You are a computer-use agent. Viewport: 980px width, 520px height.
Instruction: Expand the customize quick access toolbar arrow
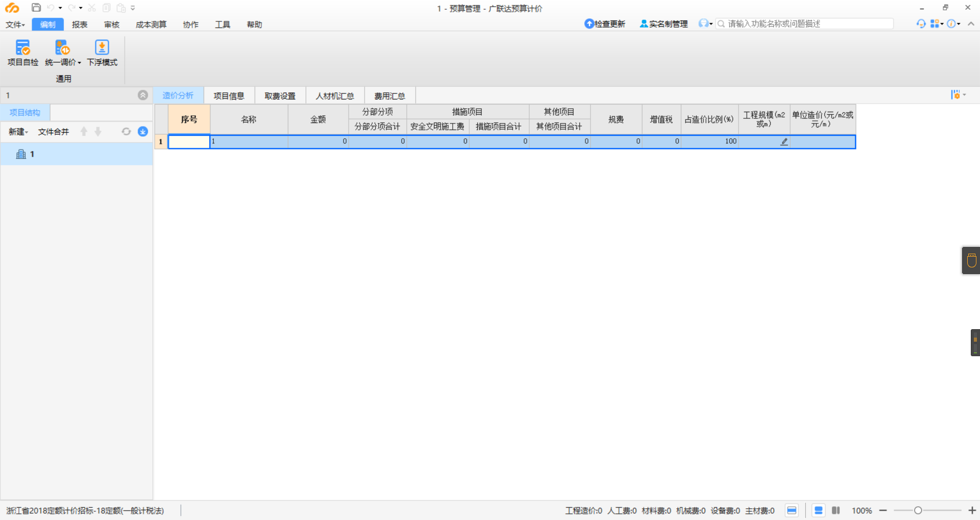point(133,8)
